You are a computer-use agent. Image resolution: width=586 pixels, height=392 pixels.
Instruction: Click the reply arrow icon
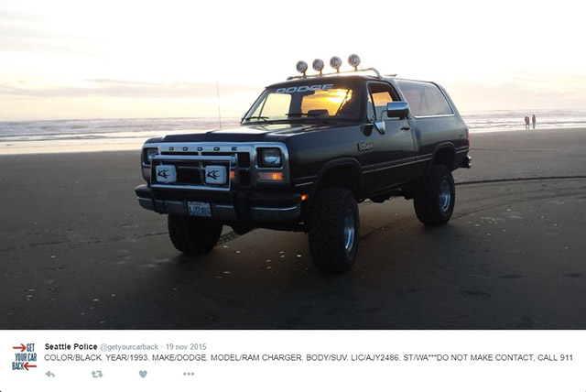pyautogui.click(x=49, y=374)
